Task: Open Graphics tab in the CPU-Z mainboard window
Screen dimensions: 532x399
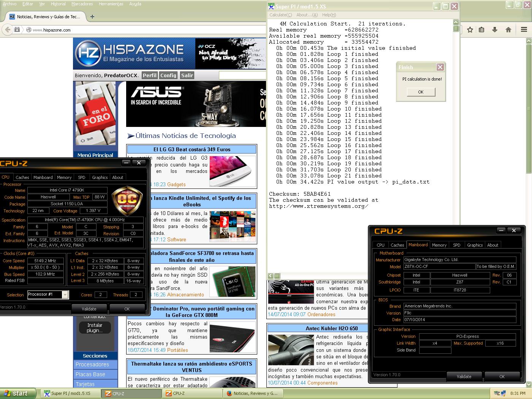Action: (475, 245)
